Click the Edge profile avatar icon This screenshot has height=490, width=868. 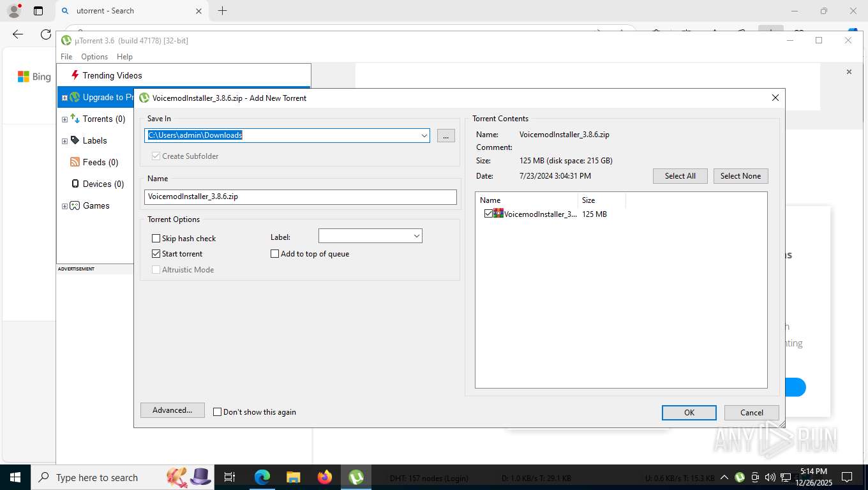(13, 11)
